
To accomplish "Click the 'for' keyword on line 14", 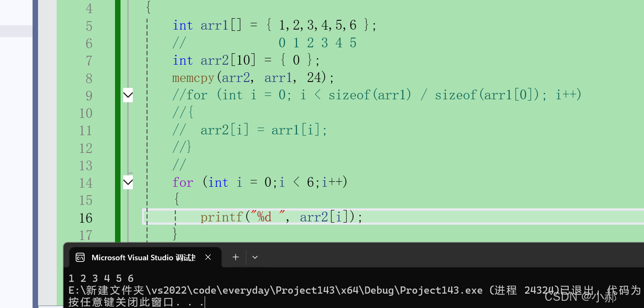I will point(183,183).
